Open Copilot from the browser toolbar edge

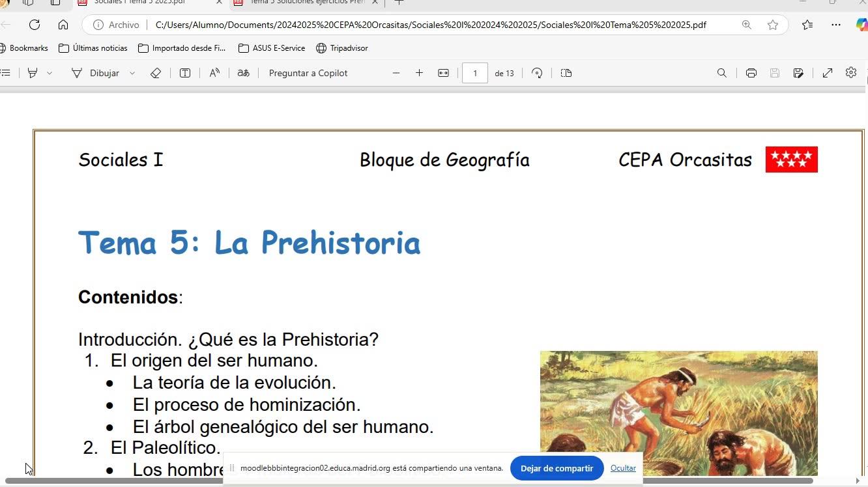(861, 25)
